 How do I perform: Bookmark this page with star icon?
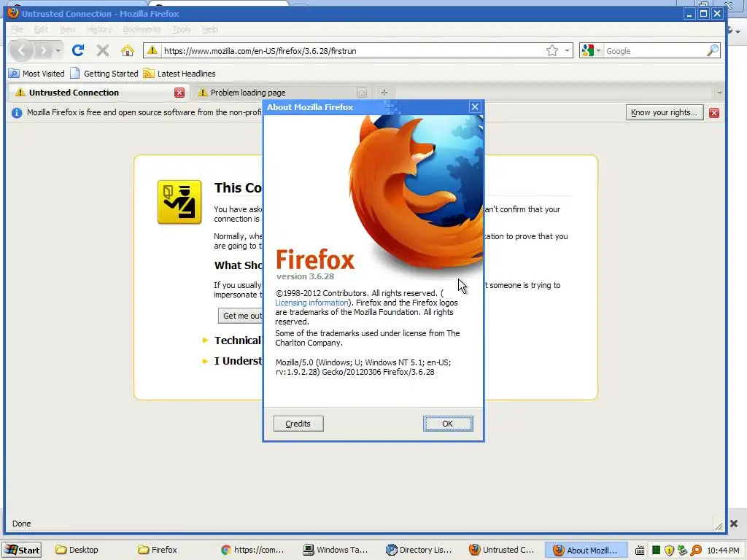coord(552,50)
